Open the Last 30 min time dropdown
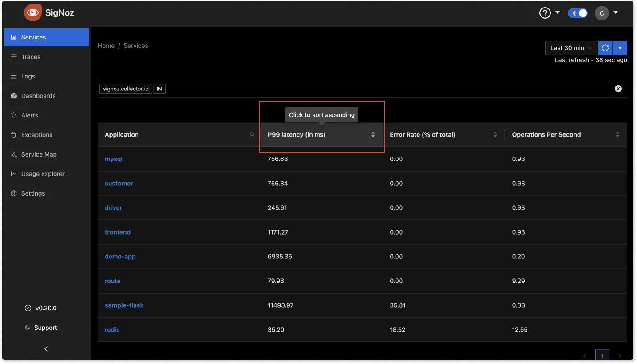 (571, 48)
